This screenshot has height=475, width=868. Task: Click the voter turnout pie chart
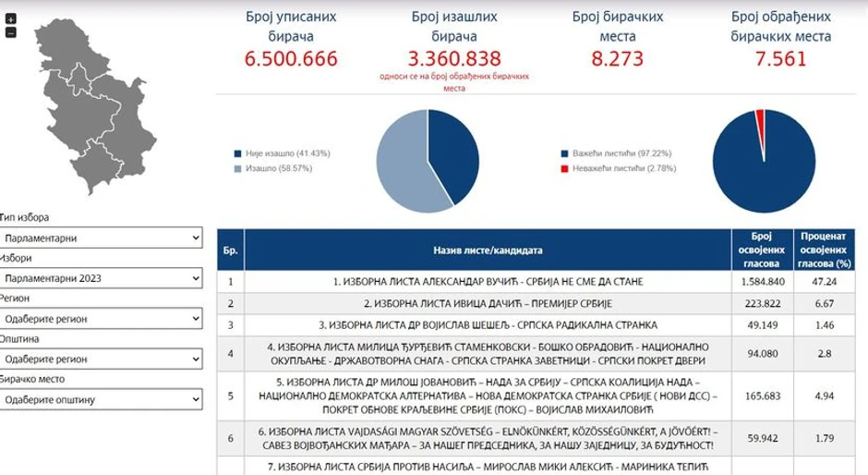(x=428, y=162)
